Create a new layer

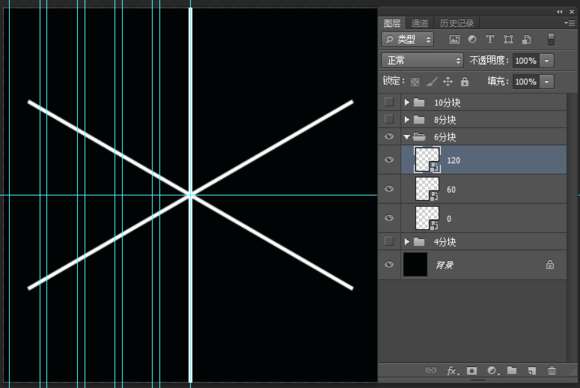pyautogui.click(x=532, y=371)
